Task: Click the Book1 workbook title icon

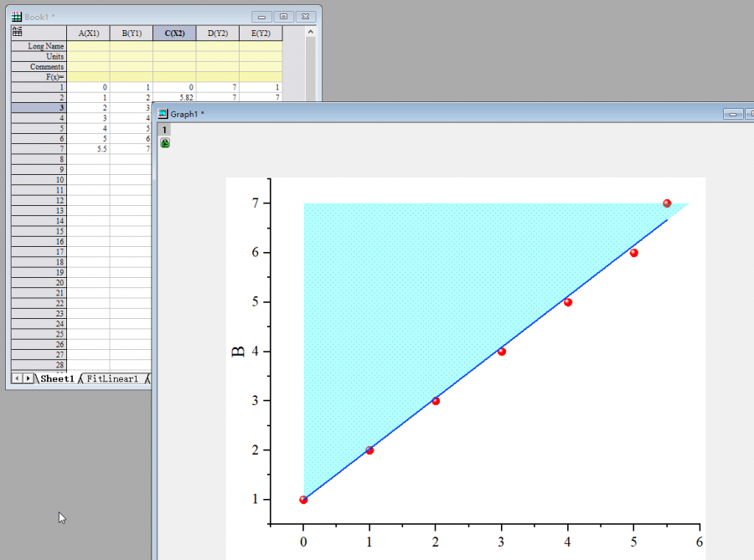Action: pyautogui.click(x=16, y=16)
